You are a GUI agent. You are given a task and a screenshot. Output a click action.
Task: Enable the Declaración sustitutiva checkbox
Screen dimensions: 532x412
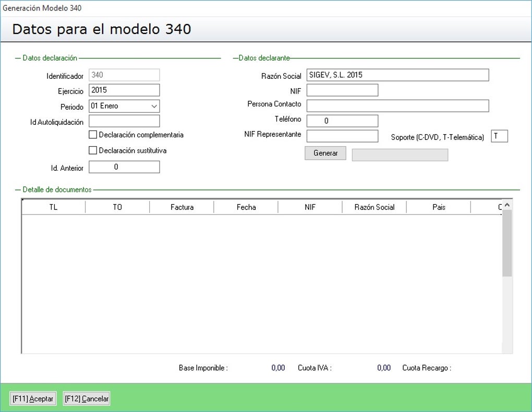click(93, 150)
